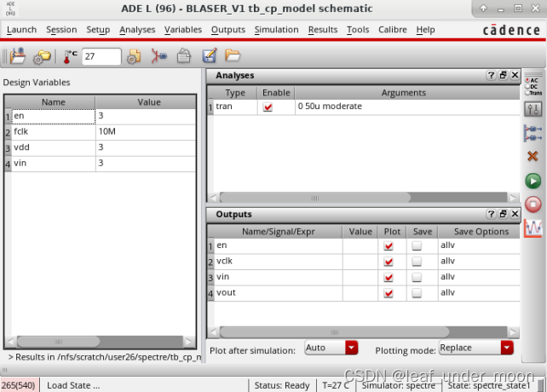Open the Launch menu
Viewport: 547px width, 392px height.
coord(21,30)
